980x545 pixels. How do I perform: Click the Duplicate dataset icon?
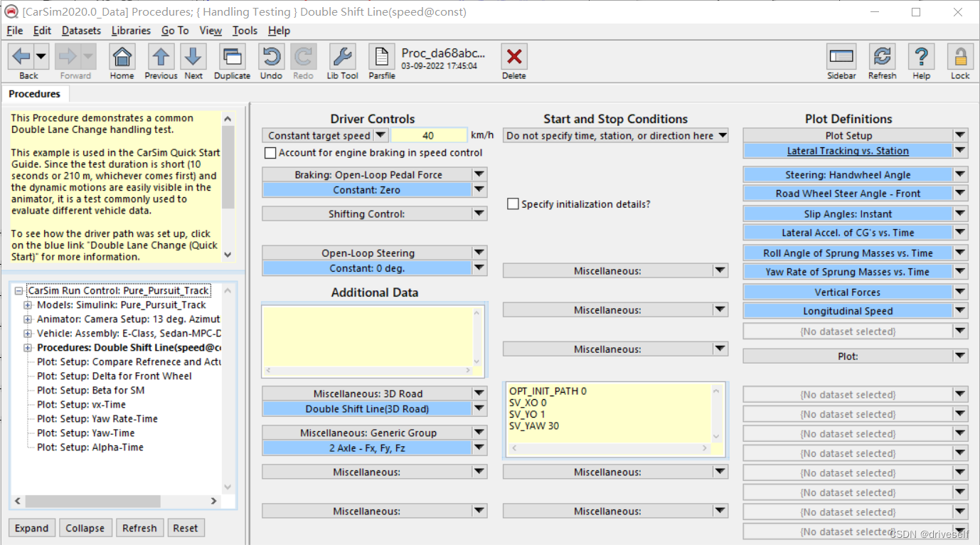point(232,57)
